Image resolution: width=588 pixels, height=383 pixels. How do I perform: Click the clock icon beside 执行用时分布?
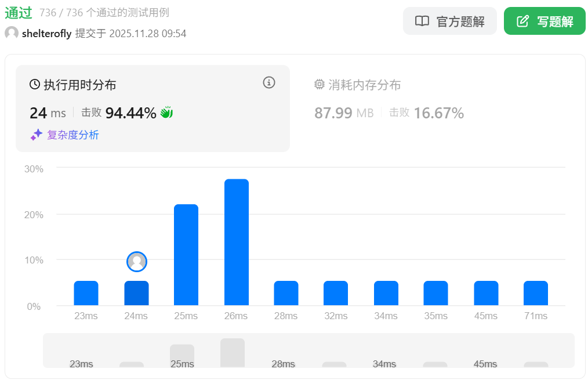35,85
